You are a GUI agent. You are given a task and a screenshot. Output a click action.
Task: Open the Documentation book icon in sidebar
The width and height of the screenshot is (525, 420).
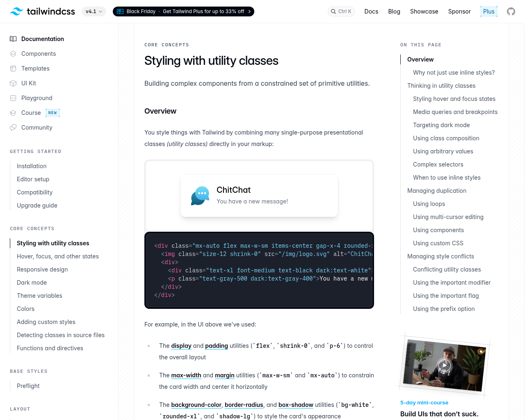pyautogui.click(x=13, y=39)
